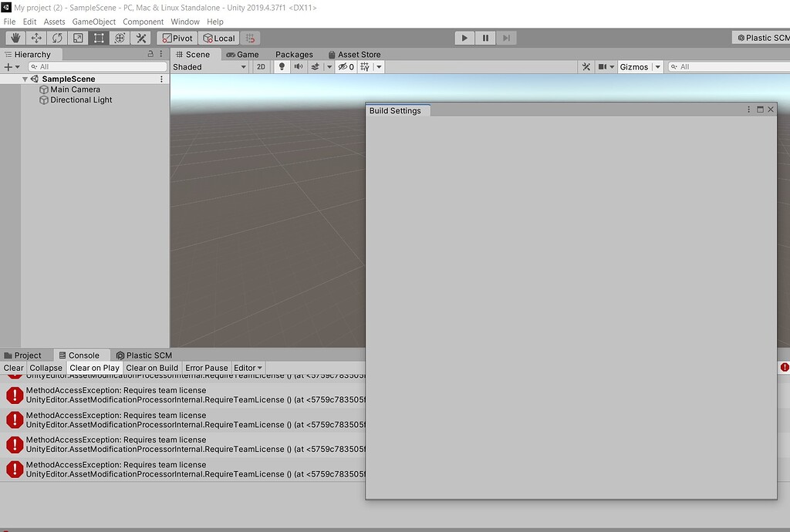Toggle scene lighting in the Scene view
Viewport: 790px width, 532px height.
(281, 66)
